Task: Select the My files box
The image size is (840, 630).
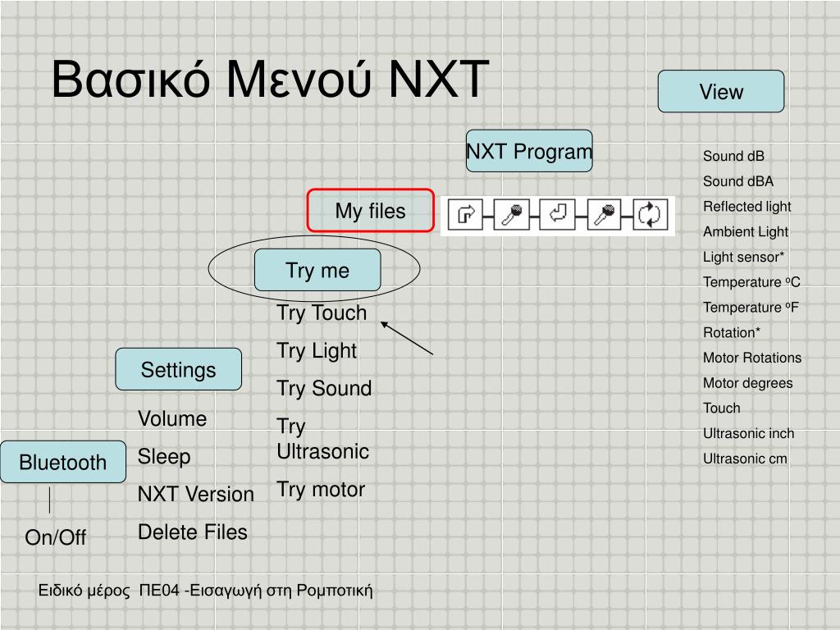Action: pos(371,211)
